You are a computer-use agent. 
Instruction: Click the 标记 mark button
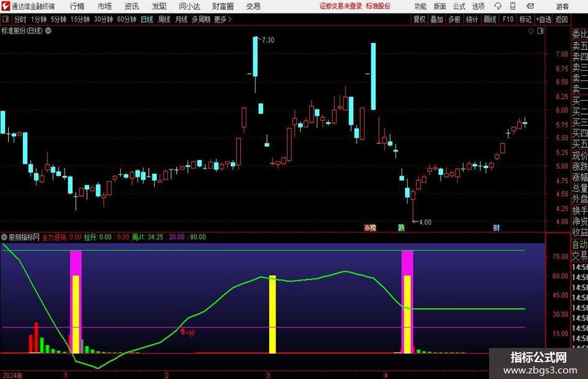(x=525, y=19)
